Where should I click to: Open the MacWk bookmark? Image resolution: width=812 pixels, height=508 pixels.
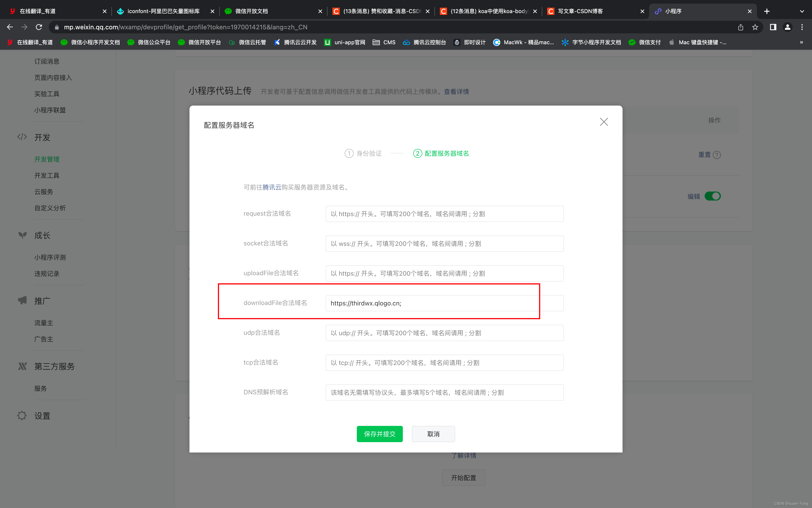pos(524,42)
